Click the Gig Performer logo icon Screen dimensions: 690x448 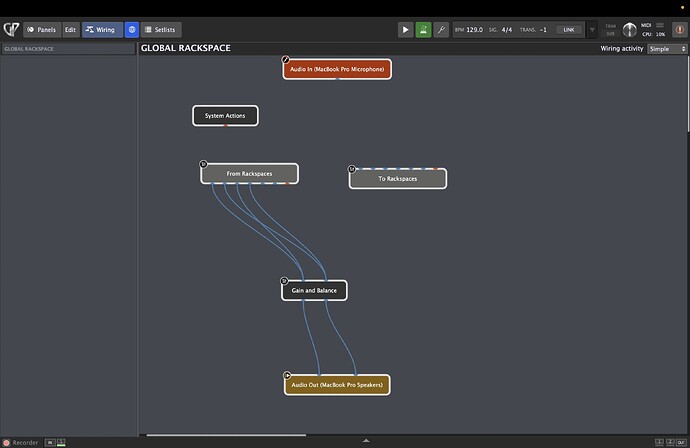pyautogui.click(x=11, y=29)
